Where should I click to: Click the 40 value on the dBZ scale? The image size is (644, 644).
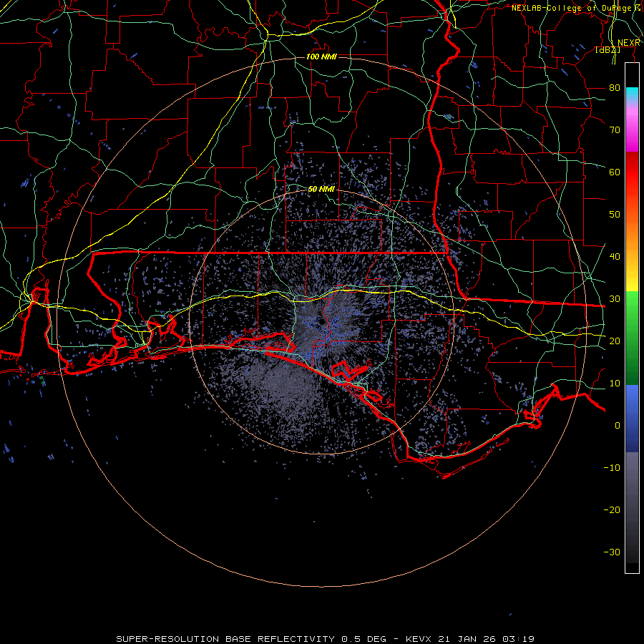(615, 257)
